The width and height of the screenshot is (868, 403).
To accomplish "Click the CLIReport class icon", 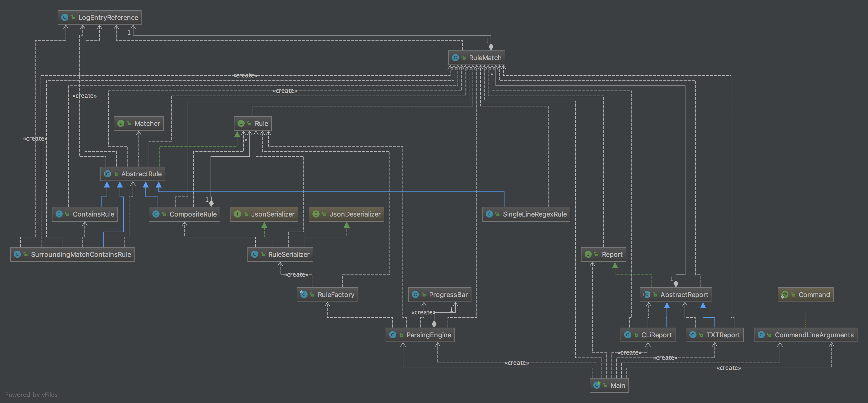I will pos(627,335).
